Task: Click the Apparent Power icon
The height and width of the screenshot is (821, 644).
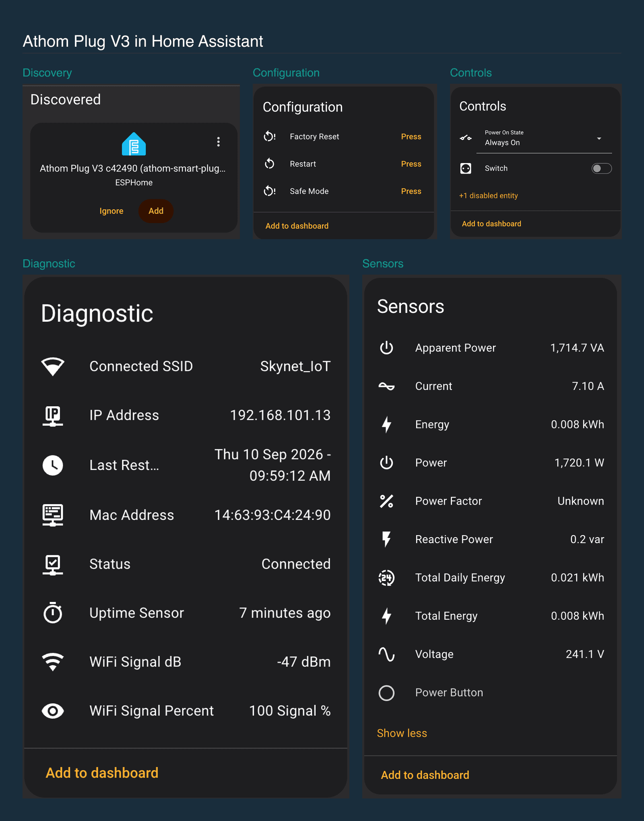Action: coord(386,348)
